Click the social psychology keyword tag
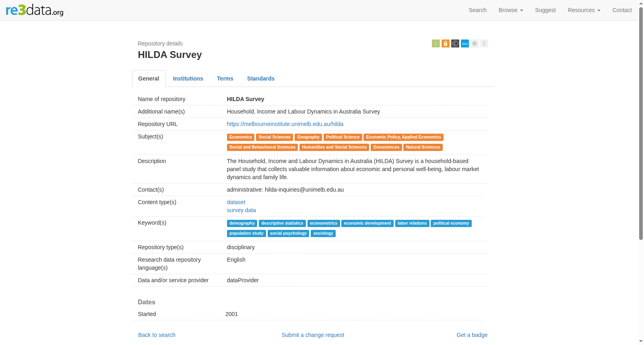The image size is (644, 345). [x=288, y=233]
